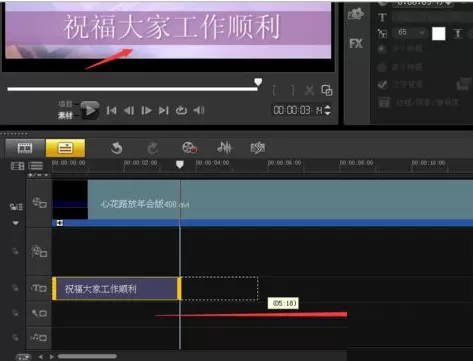The height and width of the screenshot is (361, 473).
Task: Jump to End of clip
Action: coord(163,110)
